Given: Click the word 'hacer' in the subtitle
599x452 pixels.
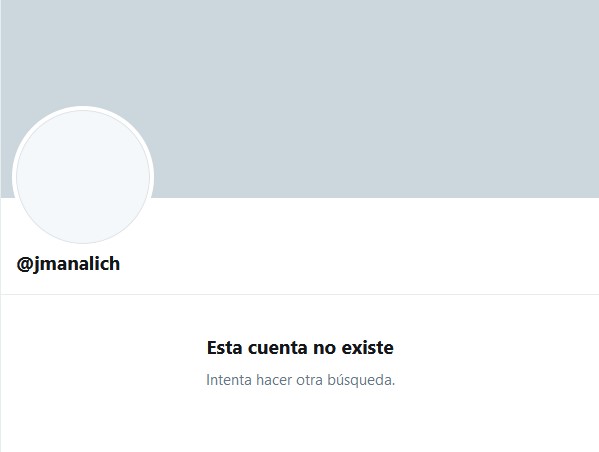Looking at the screenshot, I should point(274,380).
